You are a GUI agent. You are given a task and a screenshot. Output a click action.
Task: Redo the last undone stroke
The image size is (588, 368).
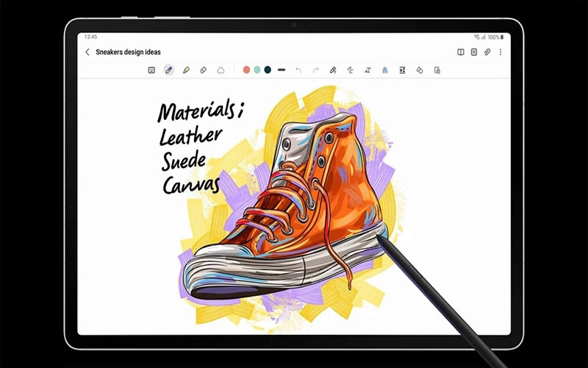316,70
